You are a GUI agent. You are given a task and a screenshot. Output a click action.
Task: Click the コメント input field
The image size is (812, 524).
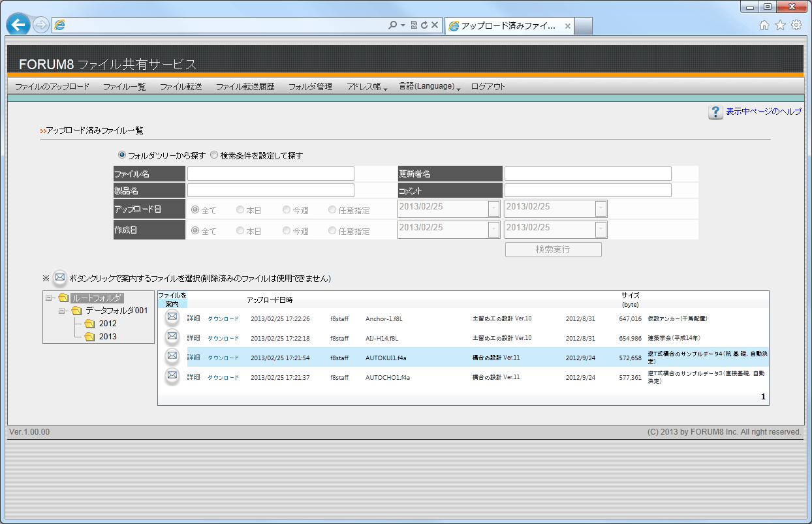pos(587,190)
